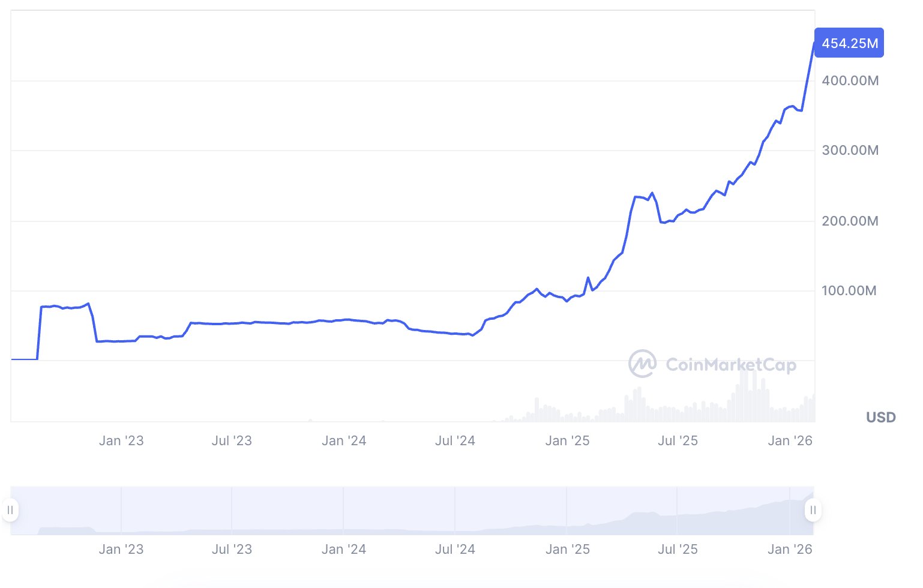Click Jul '23 on main chart axis
This screenshot has width=923, height=588.
[232, 441]
